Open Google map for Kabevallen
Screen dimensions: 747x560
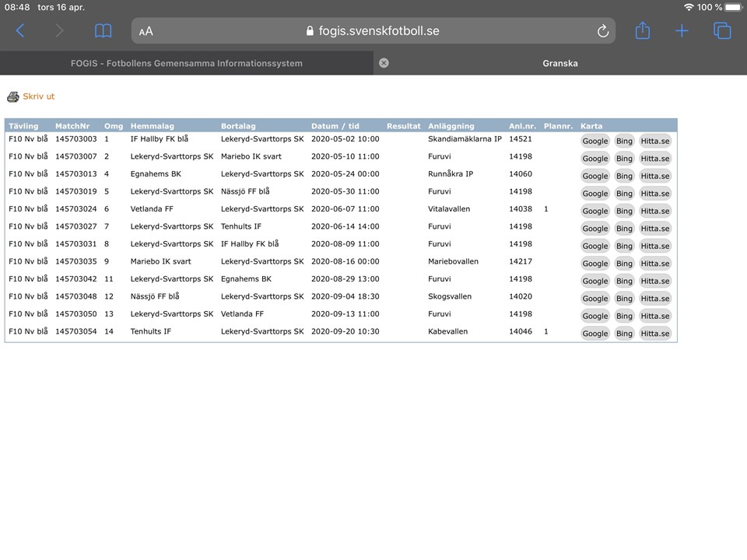(x=595, y=334)
